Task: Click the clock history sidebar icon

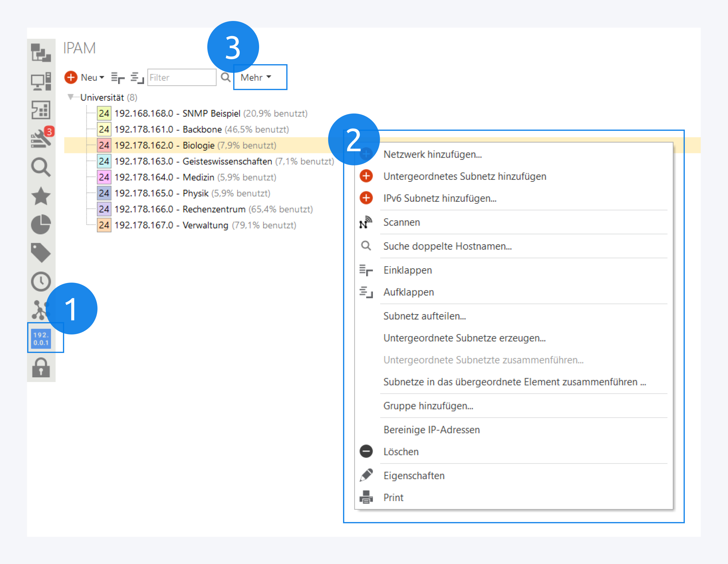Action: coord(41,282)
